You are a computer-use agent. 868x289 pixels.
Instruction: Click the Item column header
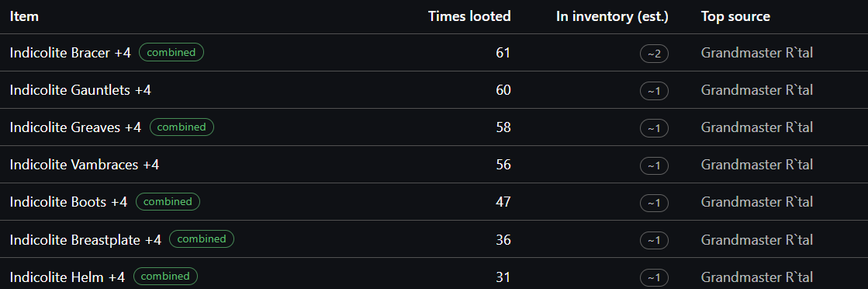[24, 16]
